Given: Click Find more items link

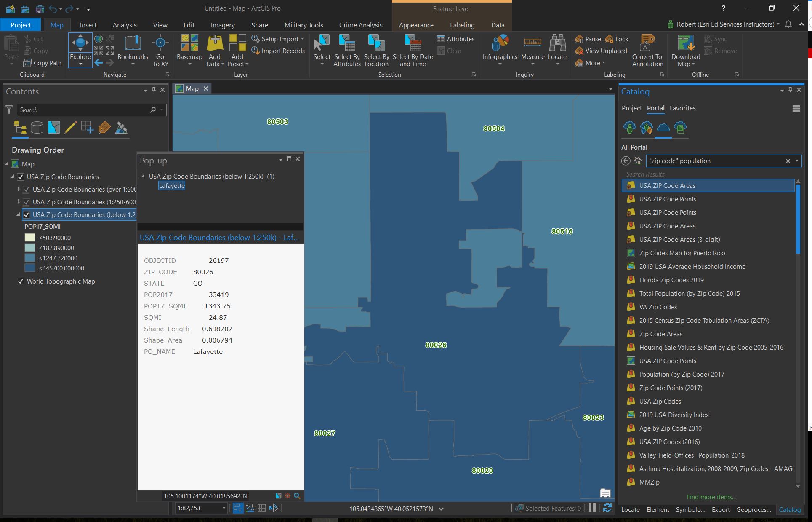Looking at the screenshot, I should 711,497.
